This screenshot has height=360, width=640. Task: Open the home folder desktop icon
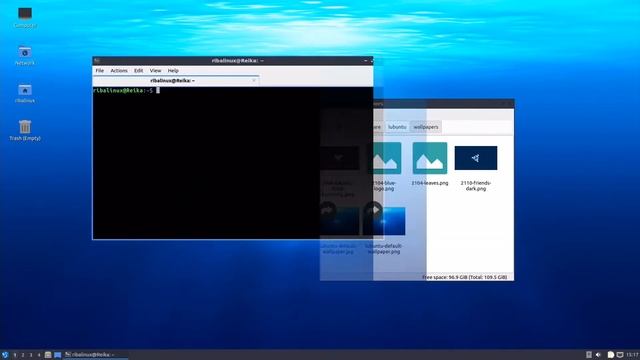point(24,93)
